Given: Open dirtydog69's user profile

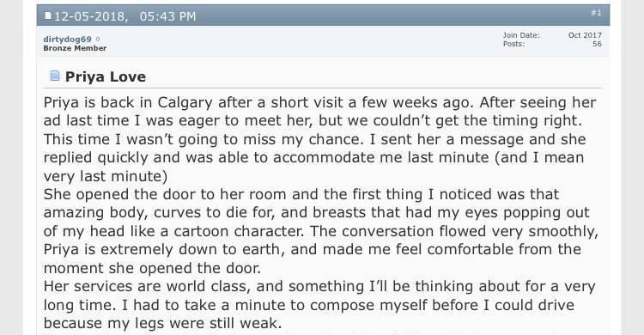Looking at the screenshot, I should (67, 40).
